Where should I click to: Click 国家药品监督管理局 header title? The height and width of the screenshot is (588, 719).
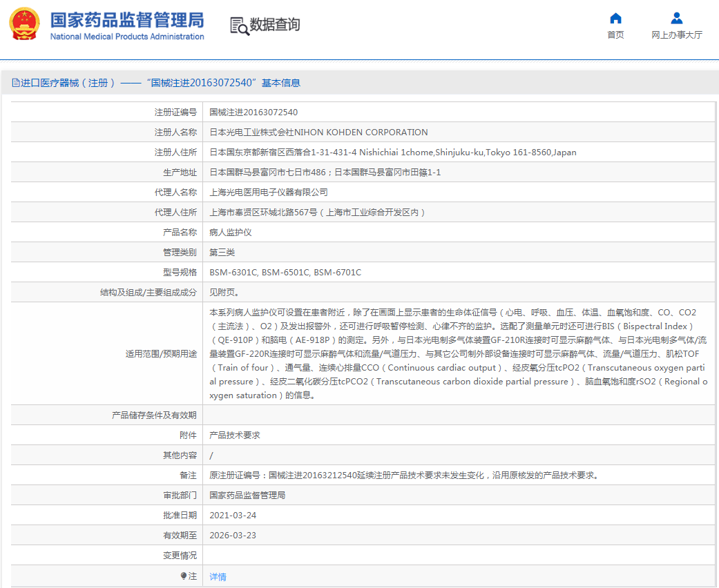127,20
